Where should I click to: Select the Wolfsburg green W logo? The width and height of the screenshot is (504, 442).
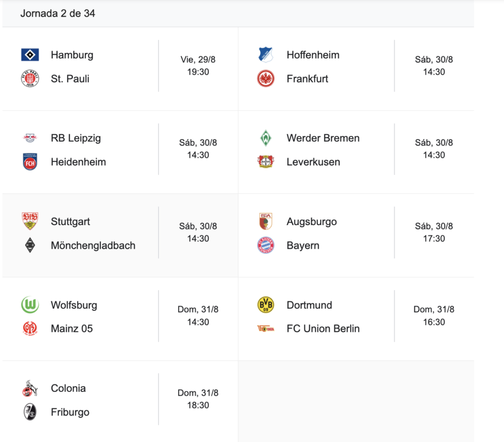pyautogui.click(x=30, y=305)
